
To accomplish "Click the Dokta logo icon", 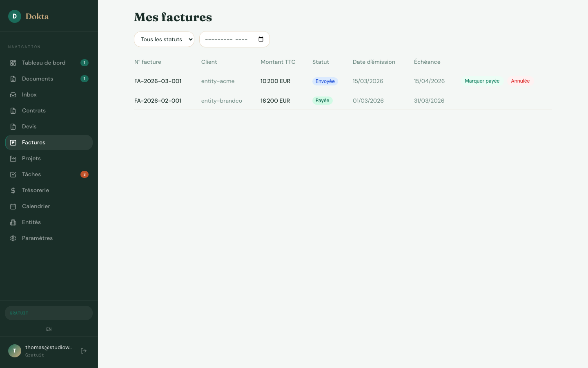I will (x=15, y=16).
